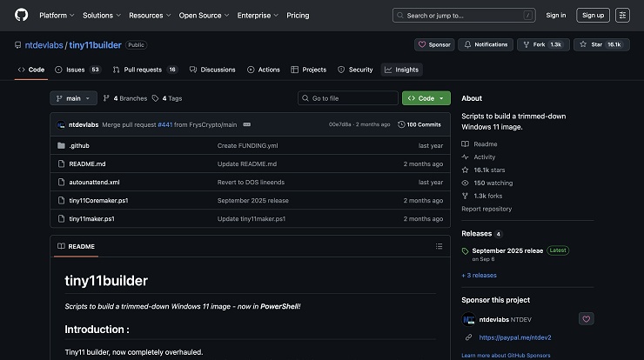The height and width of the screenshot is (360, 644).
Task: Open the tiny11Coremaker.ps1 file
Action: [98, 200]
